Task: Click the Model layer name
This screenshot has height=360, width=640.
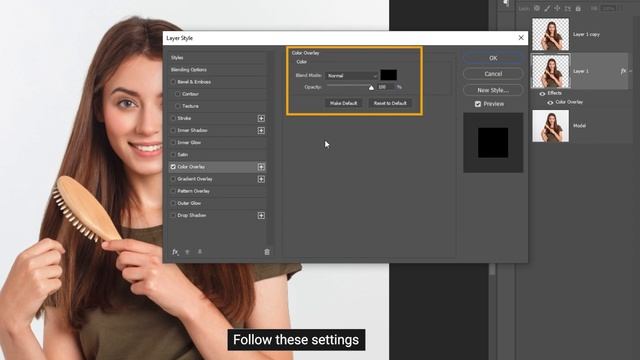Action: point(580,126)
